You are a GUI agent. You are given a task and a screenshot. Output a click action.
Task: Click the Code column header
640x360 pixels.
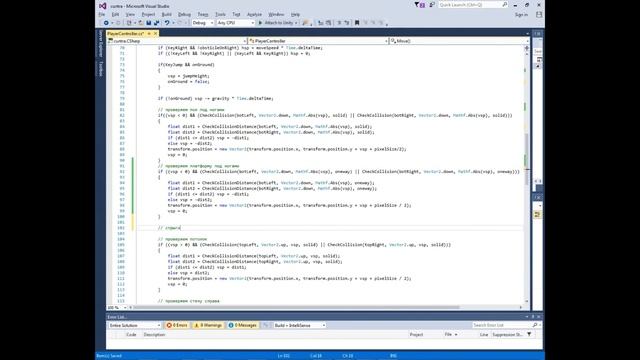pyautogui.click(x=131, y=335)
